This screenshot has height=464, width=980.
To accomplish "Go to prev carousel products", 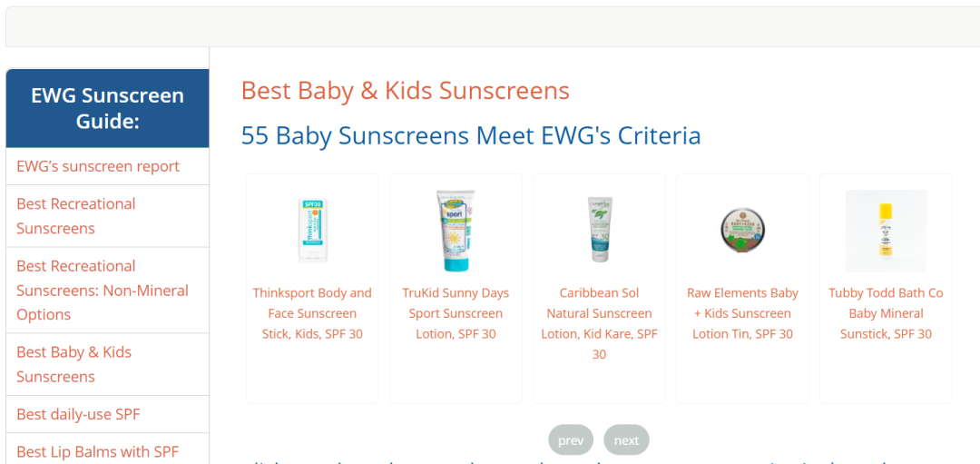I will tap(571, 440).
